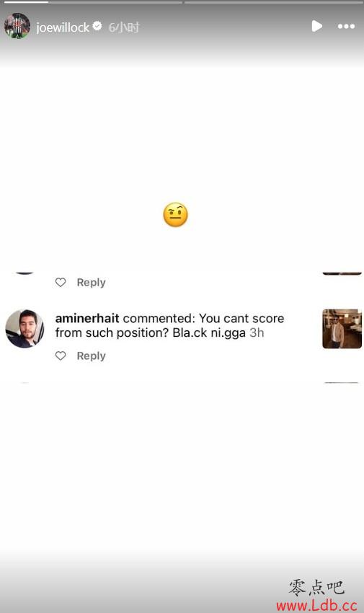
Task: Open the aminerhait username link
Action: (87, 318)
